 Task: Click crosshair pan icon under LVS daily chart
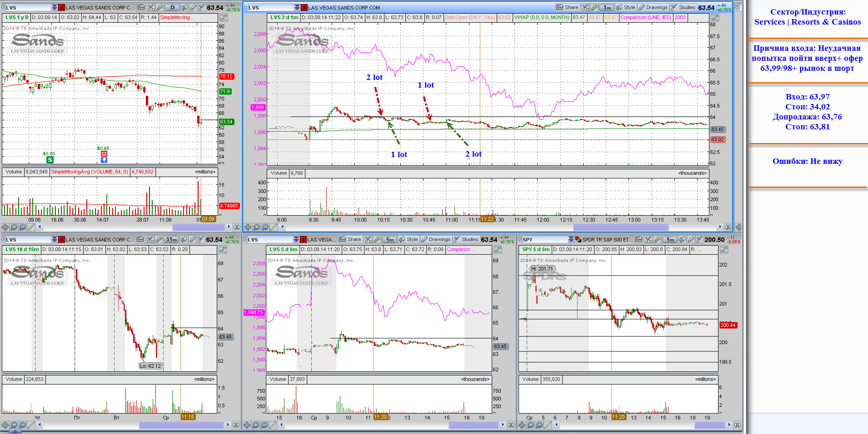click(5, 227)
